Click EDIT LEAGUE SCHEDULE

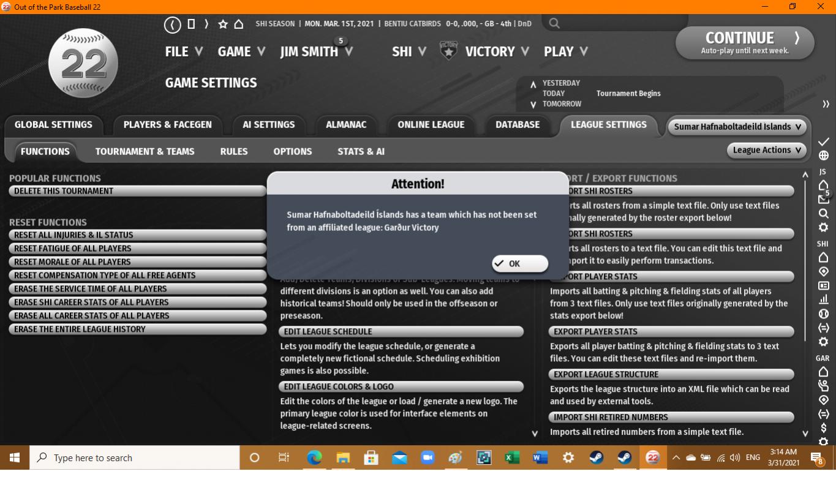tap(401, 332)
